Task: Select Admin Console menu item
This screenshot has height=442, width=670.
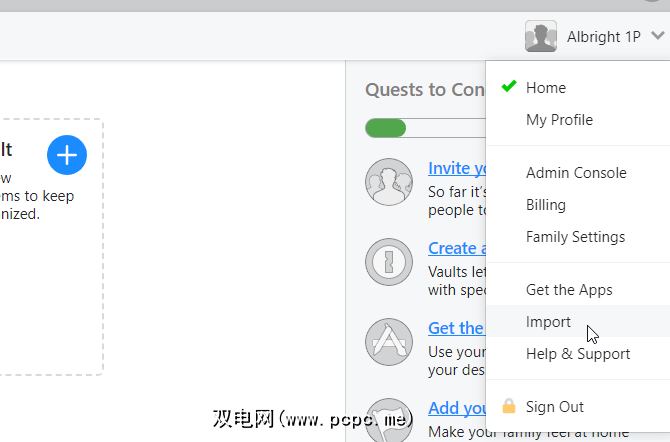Action: pyautogui.click(x=576, y=173)
